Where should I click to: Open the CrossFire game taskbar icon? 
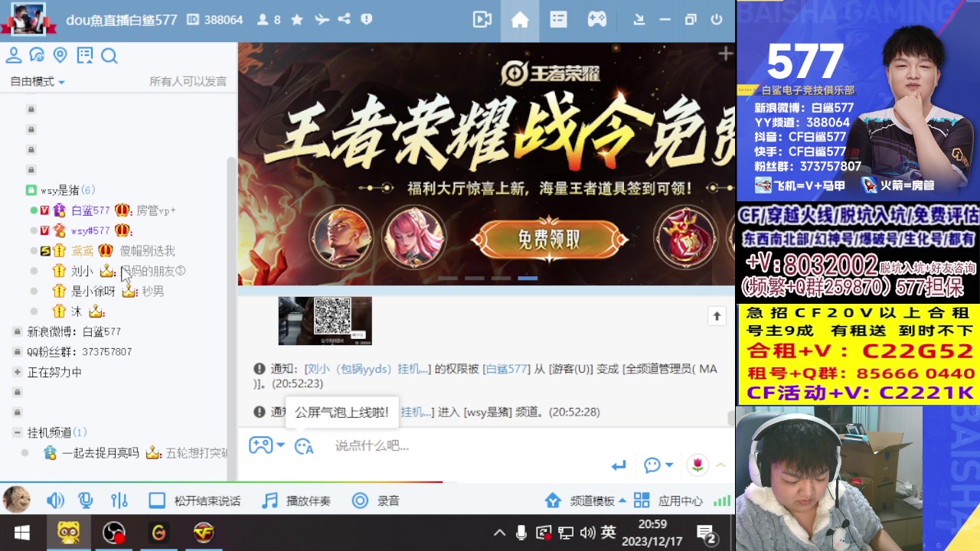coord(203,533)
